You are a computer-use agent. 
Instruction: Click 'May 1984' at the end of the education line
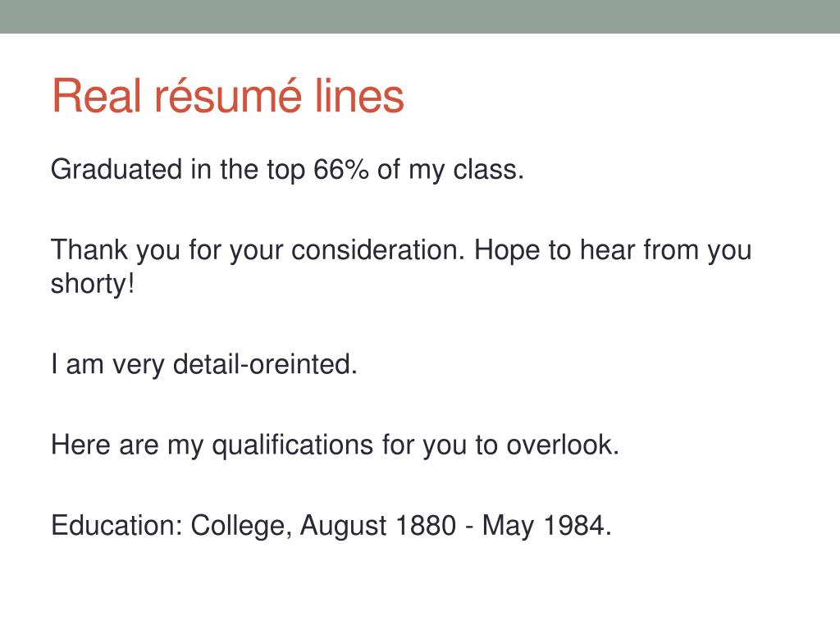point(546,526)
